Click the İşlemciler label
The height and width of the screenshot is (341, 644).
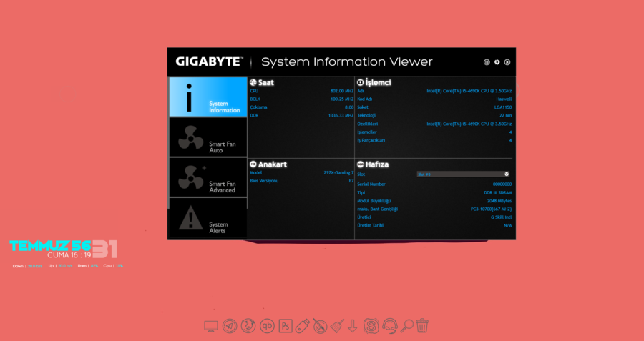(x=367, y=132)
